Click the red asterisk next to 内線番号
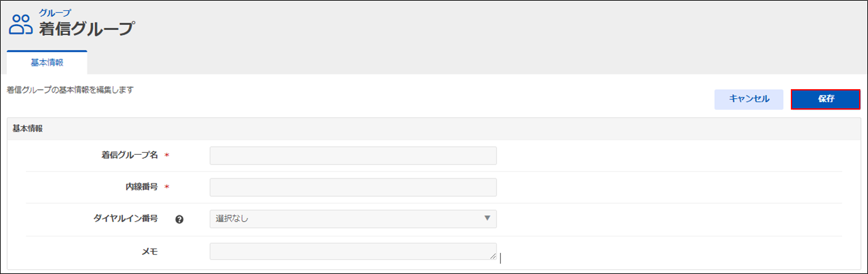 coord(167,187)
